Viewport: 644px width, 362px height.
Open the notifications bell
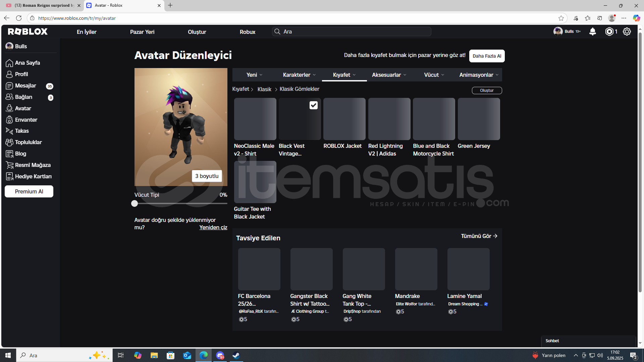point(593,32)
